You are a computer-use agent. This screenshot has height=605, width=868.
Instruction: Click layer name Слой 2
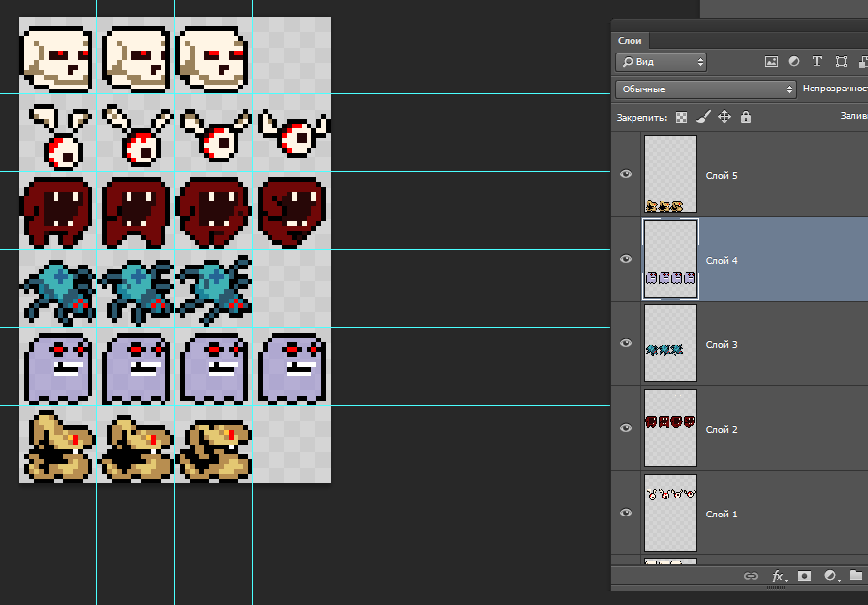pos(721,430)
